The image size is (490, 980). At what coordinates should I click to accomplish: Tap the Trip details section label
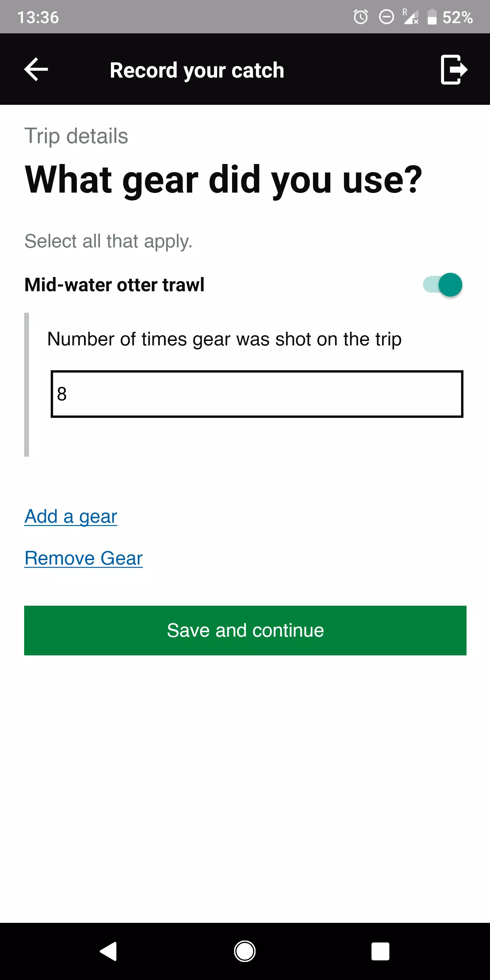click(76, 136)
